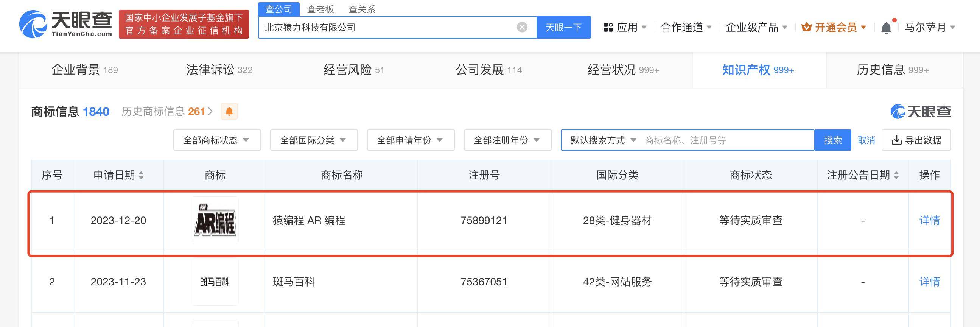Switch to the 法律诉讼 tab
980x327 pixels.
pyautogui.click(x=219, y=70)
